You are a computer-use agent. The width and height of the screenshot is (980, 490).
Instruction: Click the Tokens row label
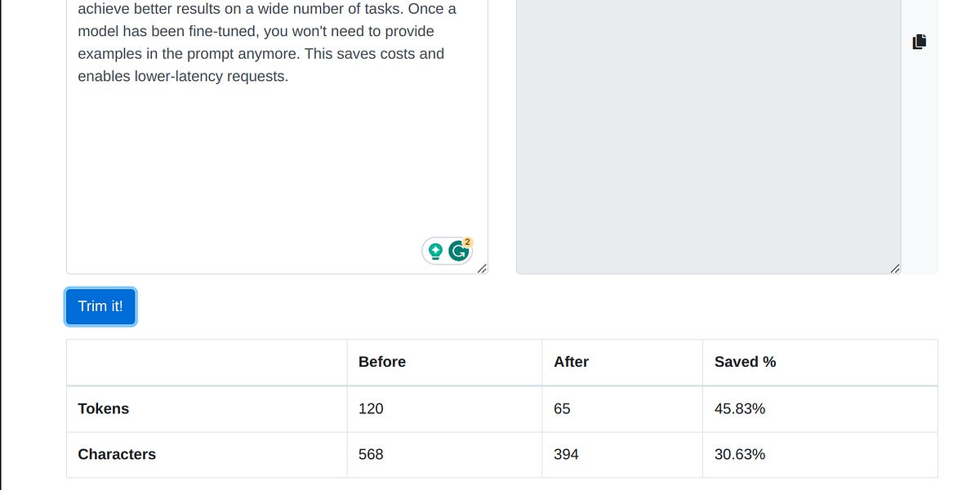[x=103, y=408]
